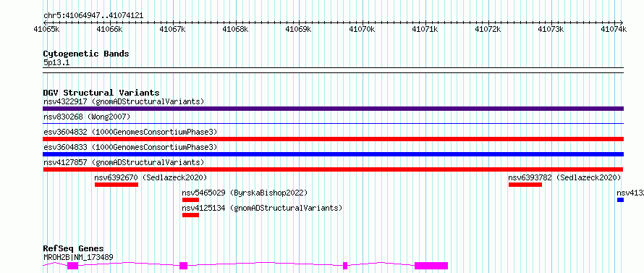Open variant nsv6393782 (Sedlazeck2020) label
The width and height of the screenshot is (644, 273).
point(564,177)
